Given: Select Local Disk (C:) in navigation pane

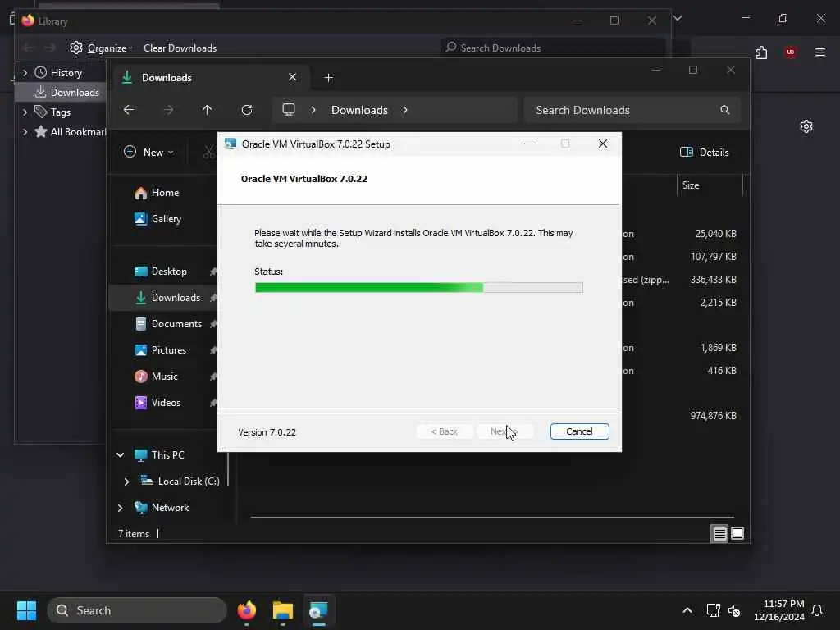Looking at the screenshot, I should [180, 481].
